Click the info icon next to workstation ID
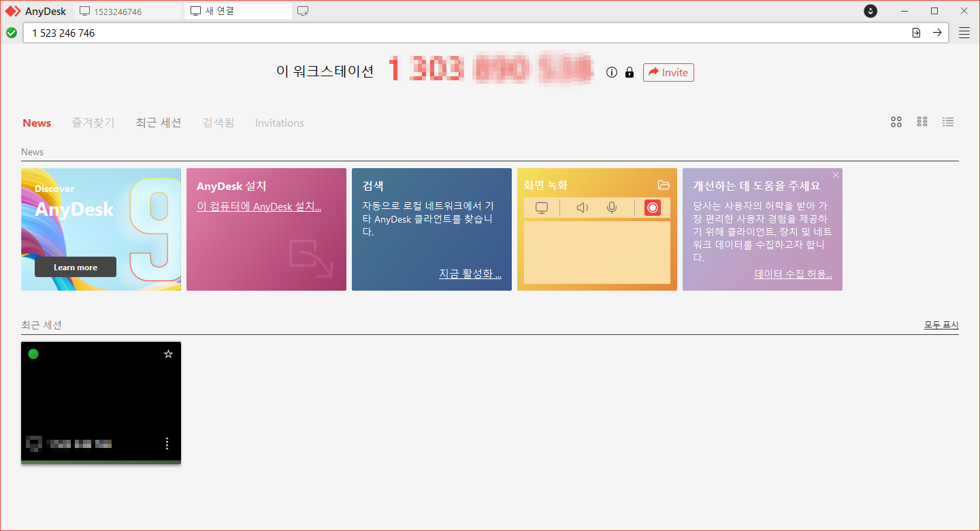The width and height of the screenshot is (980, 531). (611, 72)
